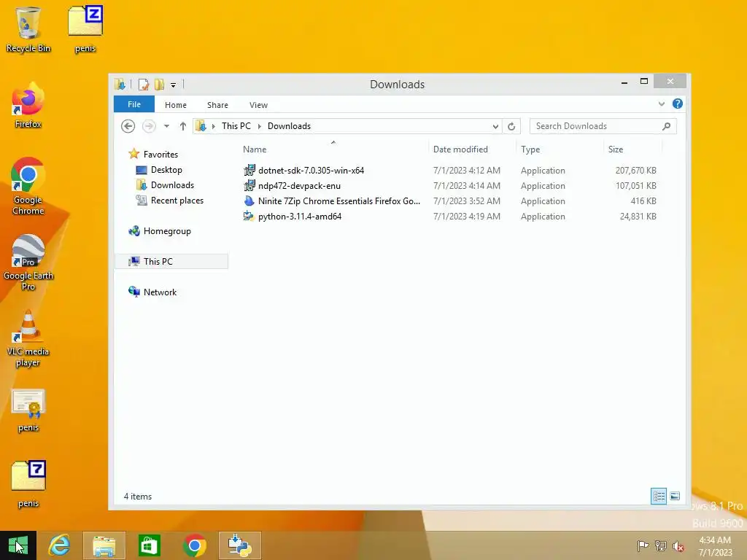Open the Google Chrome desktop shortcut

click(x=28, y=186)
